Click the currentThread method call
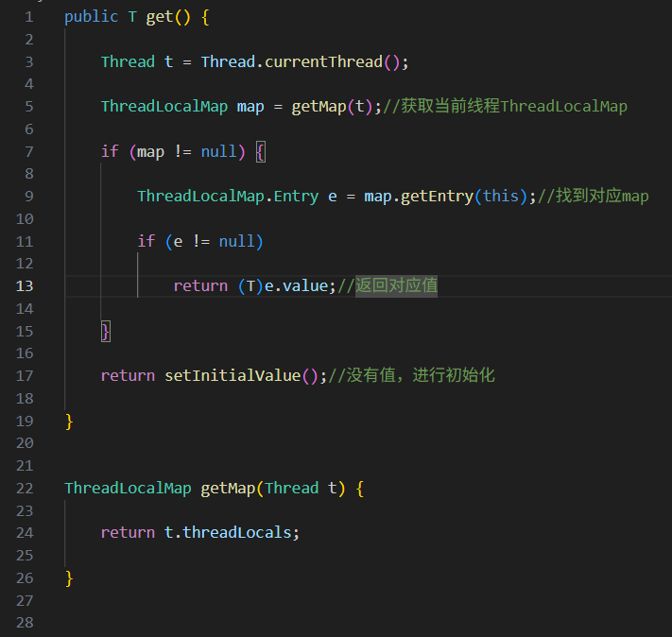This screenshot has height=637, width=672. pos(322,61)
